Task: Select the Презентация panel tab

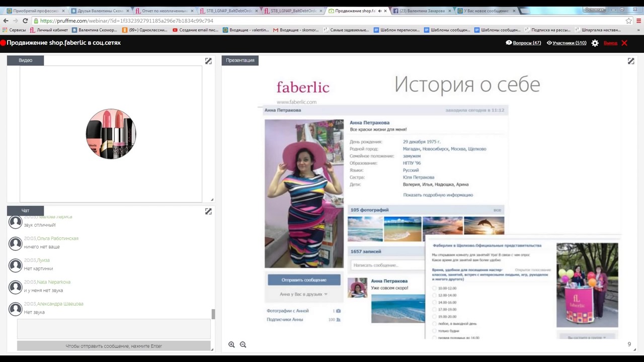Action: tap(240, 60)
